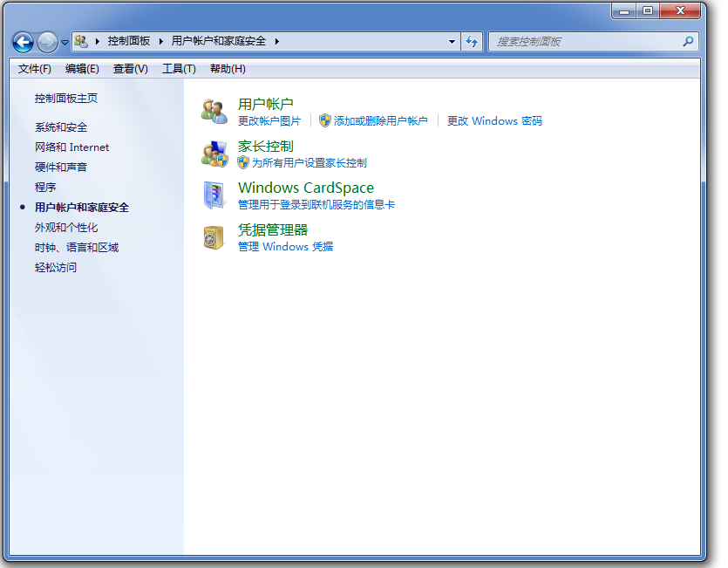Open the 凭据管理器 heading
The height and width of the screenshot is (568, 728).
[273, 230]
